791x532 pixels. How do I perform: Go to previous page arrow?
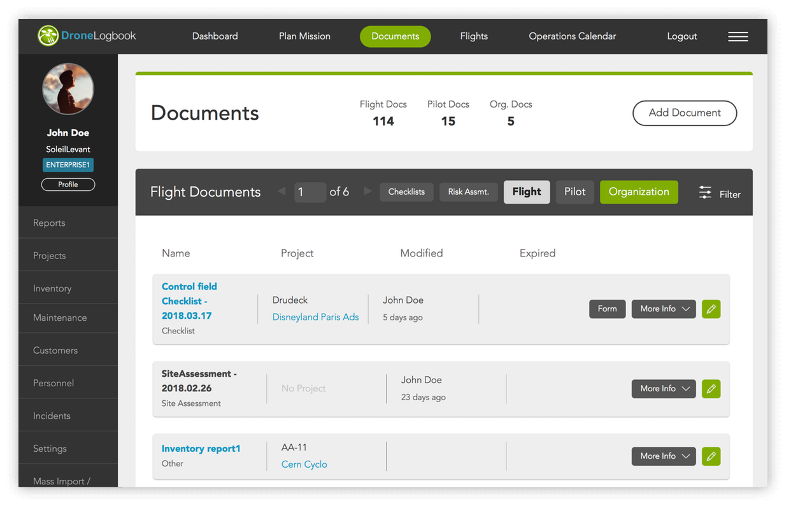pos(281,192)
